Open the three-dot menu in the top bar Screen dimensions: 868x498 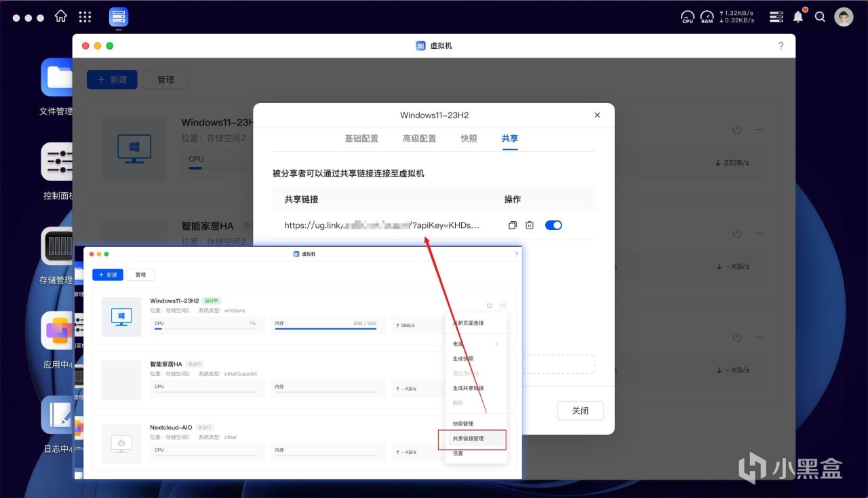tap(28, 18)
